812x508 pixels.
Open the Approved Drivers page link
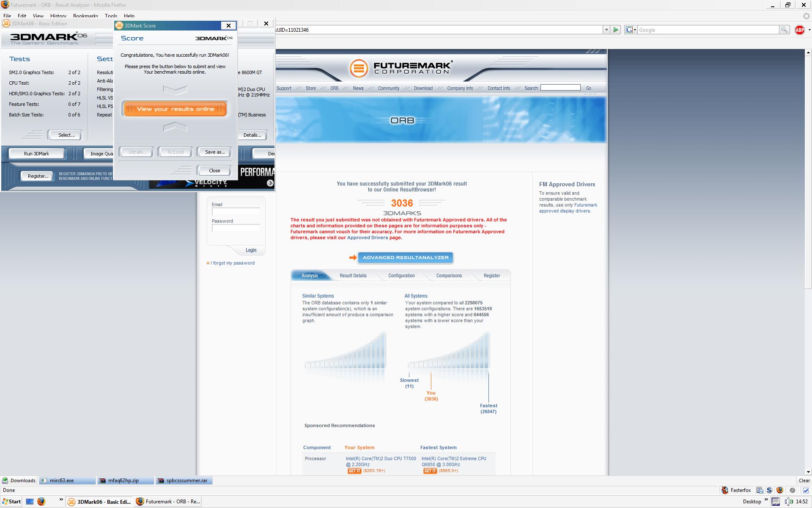pos(367,237)
